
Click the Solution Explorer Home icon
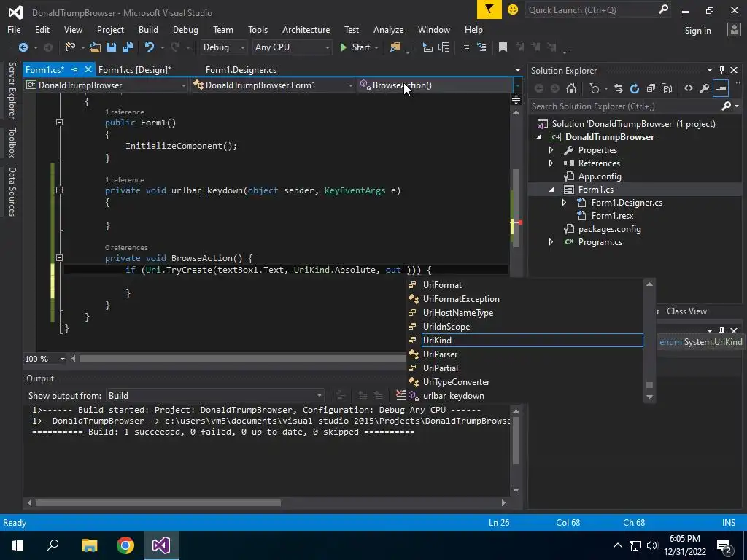pos(570,88)
